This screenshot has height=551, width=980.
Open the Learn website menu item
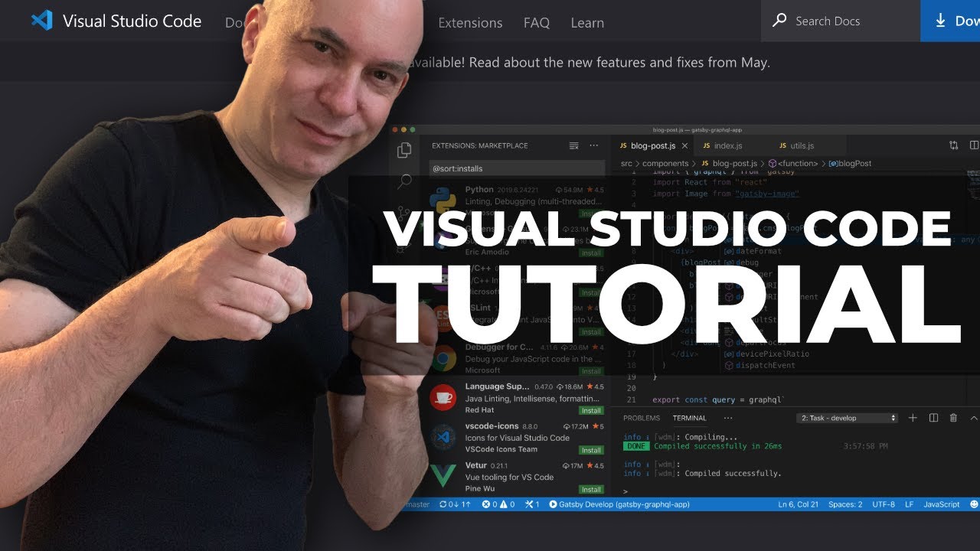click(x=587, y=23)
